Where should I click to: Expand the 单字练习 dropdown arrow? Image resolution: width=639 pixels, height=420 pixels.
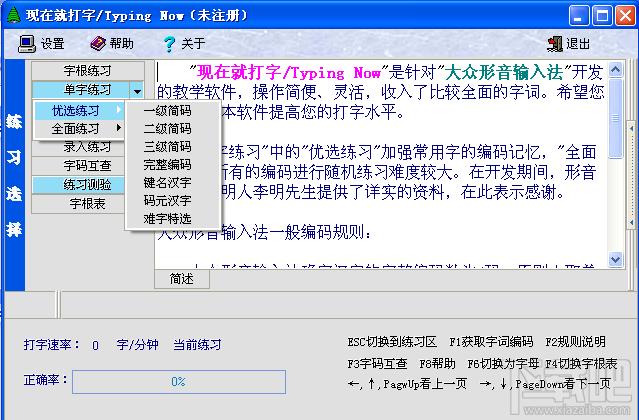click(137, 90)
